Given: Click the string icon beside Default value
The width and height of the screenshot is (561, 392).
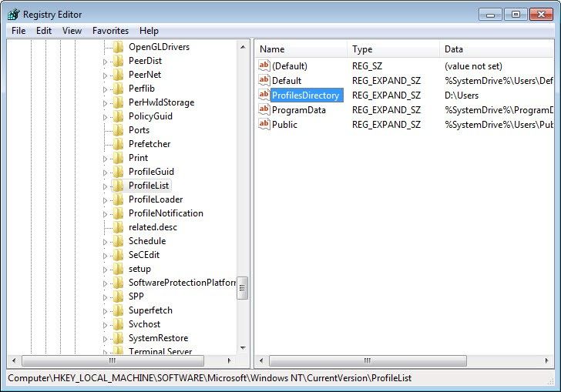Looking at the screenshot, I should point(264,80).
